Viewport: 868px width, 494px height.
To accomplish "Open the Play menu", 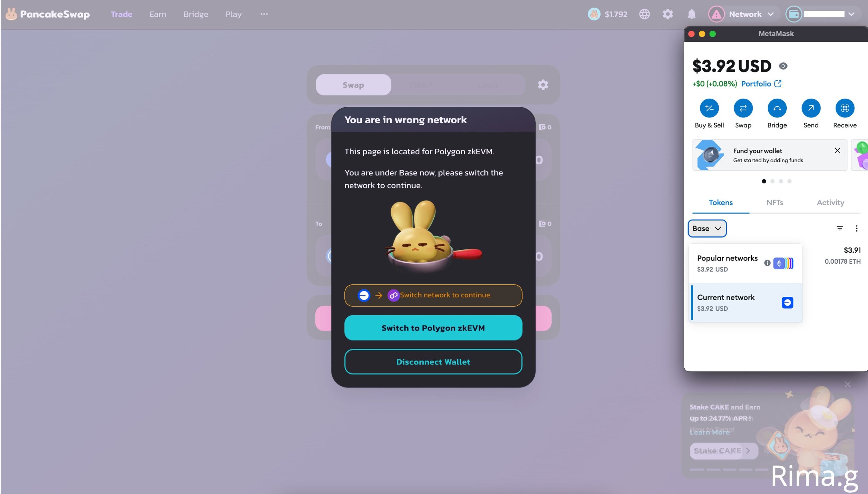I will coord(233,14).
